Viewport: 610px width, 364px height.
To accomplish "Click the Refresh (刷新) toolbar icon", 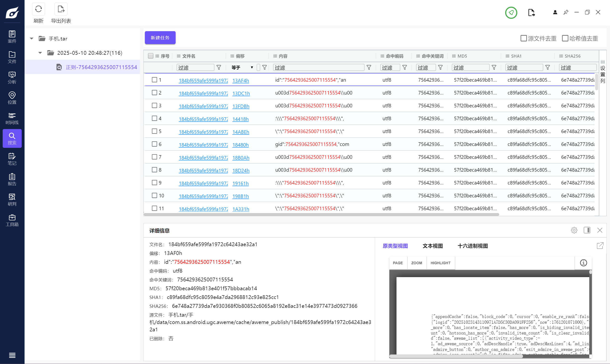I will [x=38, y=9].
